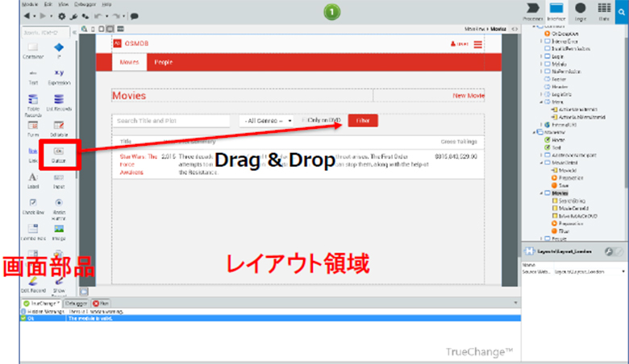Viewport: 629px width, 364px height.
Task: Click the hamburger menu icon in canvas
Action: pyautogui.click(x=477, y=44)
